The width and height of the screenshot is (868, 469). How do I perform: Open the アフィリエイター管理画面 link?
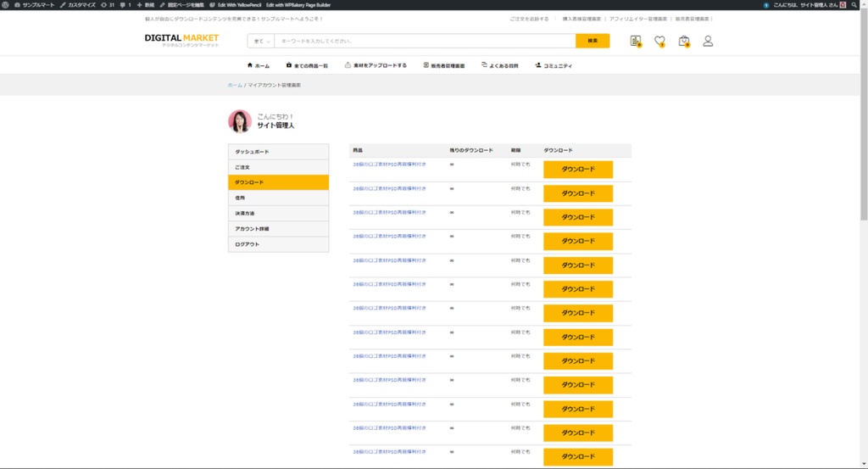pos(637,19)
